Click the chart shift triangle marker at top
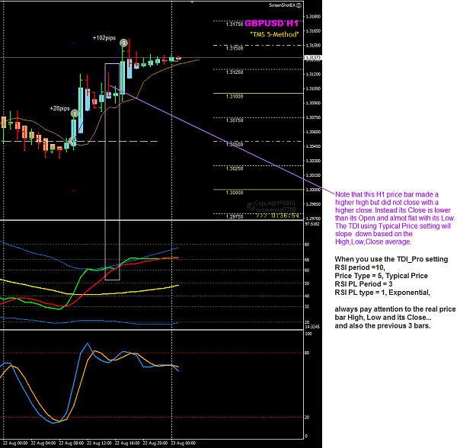Screen dimensions: 476x448 tap(192, 2)
